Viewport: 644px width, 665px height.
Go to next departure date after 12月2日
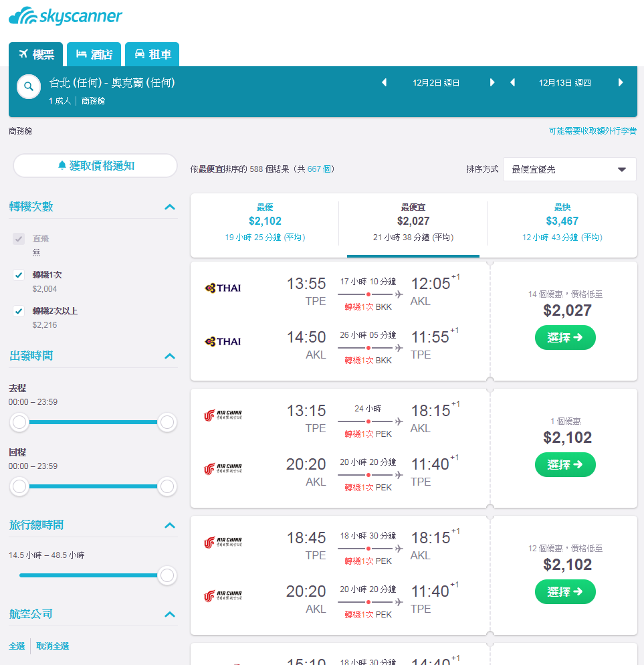tap(492, 82)
